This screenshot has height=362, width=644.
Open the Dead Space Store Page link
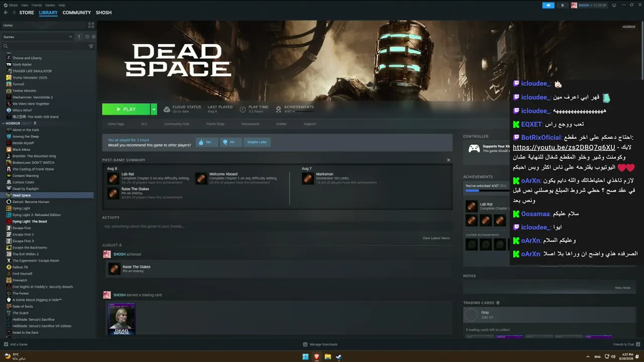(116, 124)
